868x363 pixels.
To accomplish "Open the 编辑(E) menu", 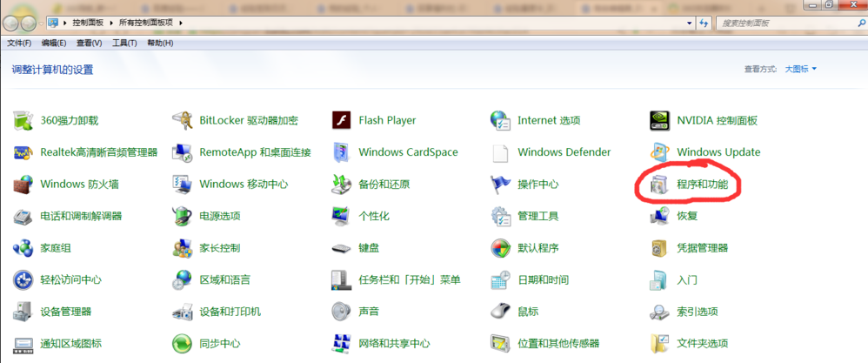I will point(54,44).
